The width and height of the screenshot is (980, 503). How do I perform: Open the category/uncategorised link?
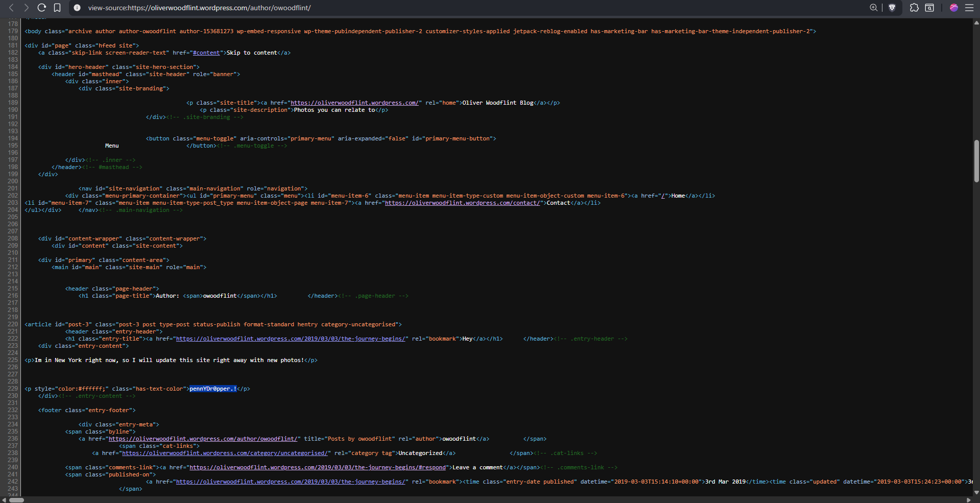[x=225, y=453]
